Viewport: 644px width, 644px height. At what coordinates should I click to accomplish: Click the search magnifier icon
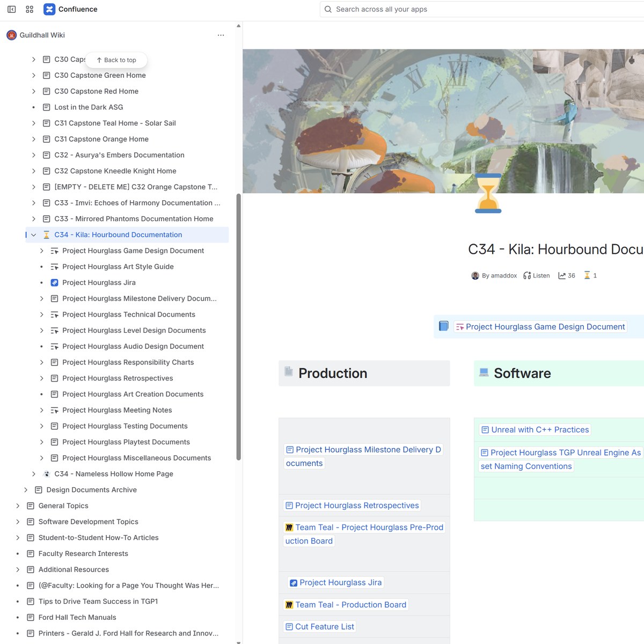(x=328, y=9)
